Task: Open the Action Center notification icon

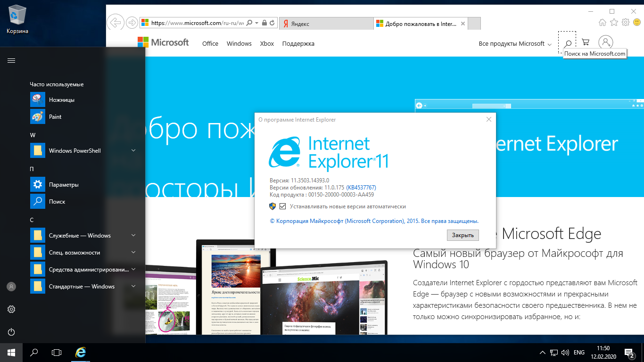Action: pyautogui.click(x=629, y=353)
